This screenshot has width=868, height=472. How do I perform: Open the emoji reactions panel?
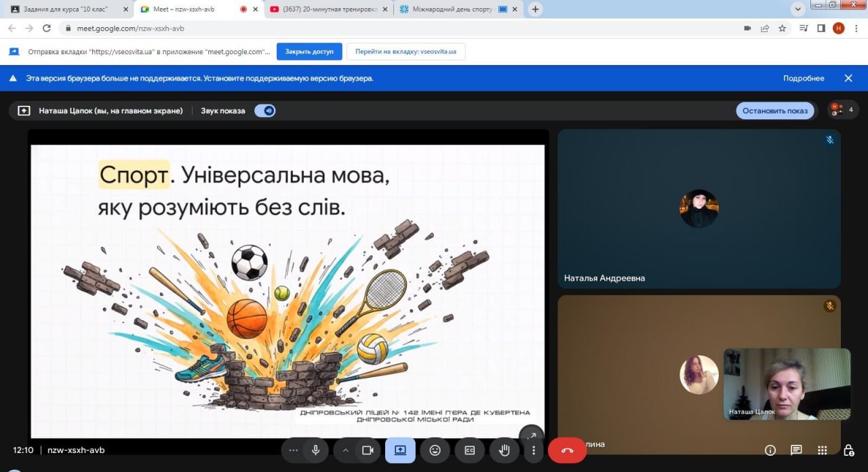point(435,450)
